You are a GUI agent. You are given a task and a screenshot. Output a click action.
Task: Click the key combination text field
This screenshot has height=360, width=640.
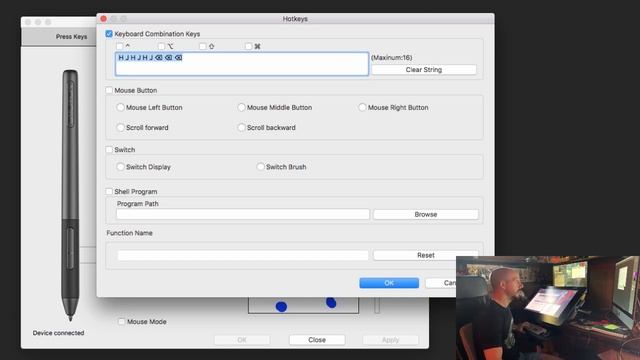click(242, 64)
